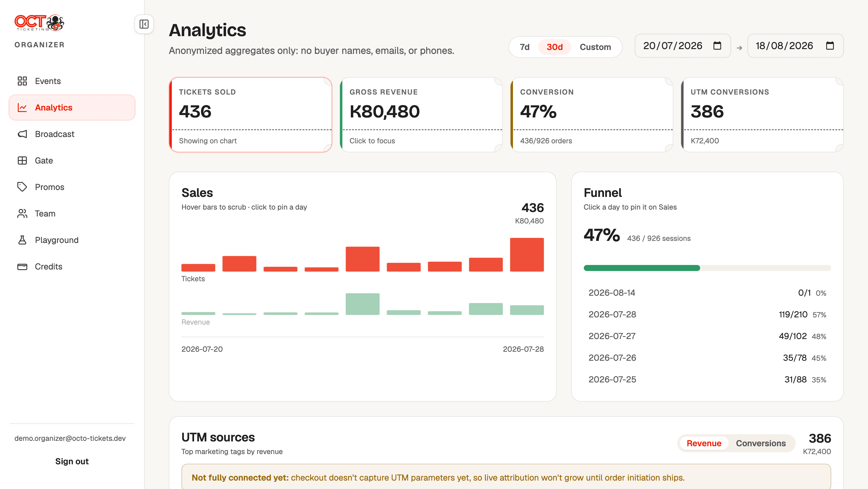Viewport: 868px width, 489px height.
Task: Switch UTM sources to Conversions view
Action: tap(760, 443)
